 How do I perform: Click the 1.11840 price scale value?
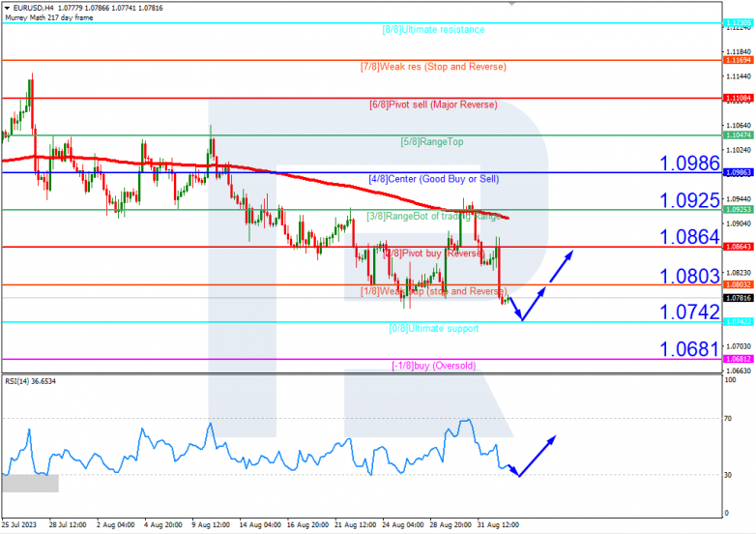[739, 51]
